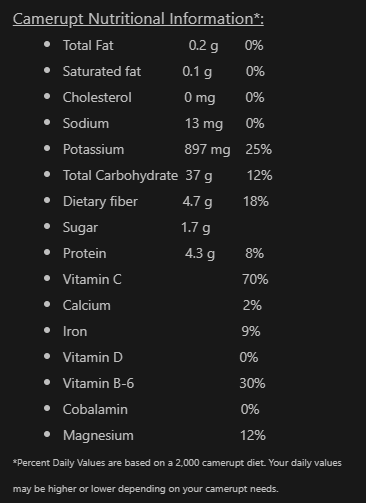Select the Cholesterol 0 mg value
The width and height of the screenshot is (366, 503).
[x=200, y=98]
